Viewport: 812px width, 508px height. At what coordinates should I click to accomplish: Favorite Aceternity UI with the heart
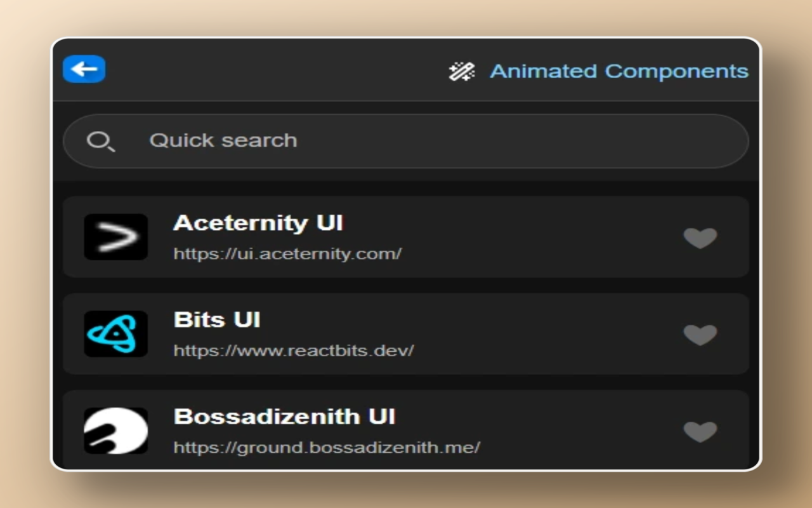coord(700,237)
